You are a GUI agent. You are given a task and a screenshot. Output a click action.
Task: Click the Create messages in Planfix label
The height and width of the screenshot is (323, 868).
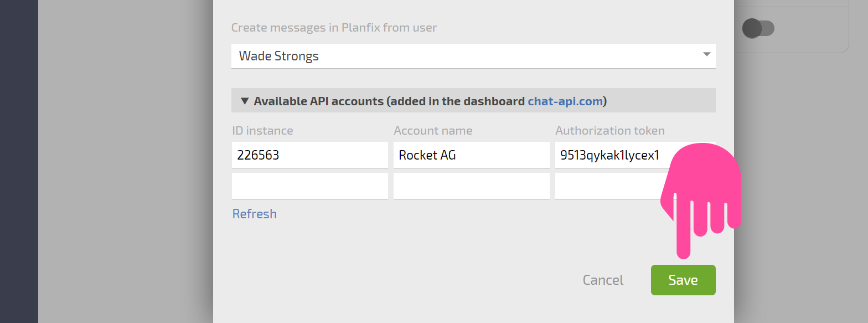click(x=334, y=27)
